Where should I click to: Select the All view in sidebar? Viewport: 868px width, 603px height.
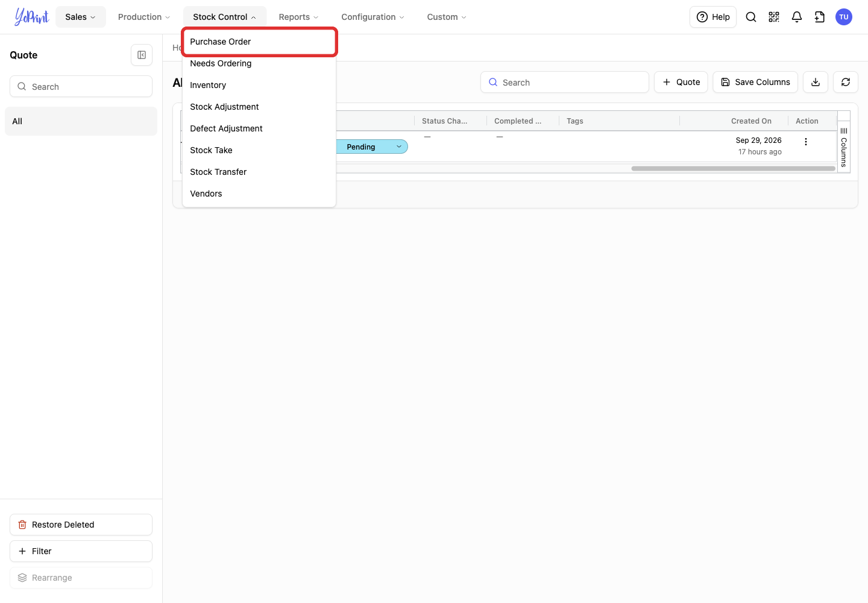[x=81, y=121]
